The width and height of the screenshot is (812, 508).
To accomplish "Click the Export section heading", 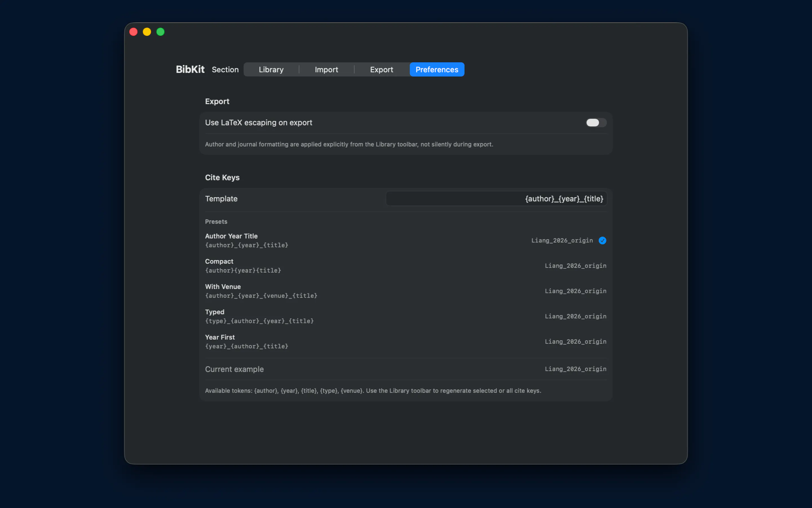I will (x=217, y=102).
